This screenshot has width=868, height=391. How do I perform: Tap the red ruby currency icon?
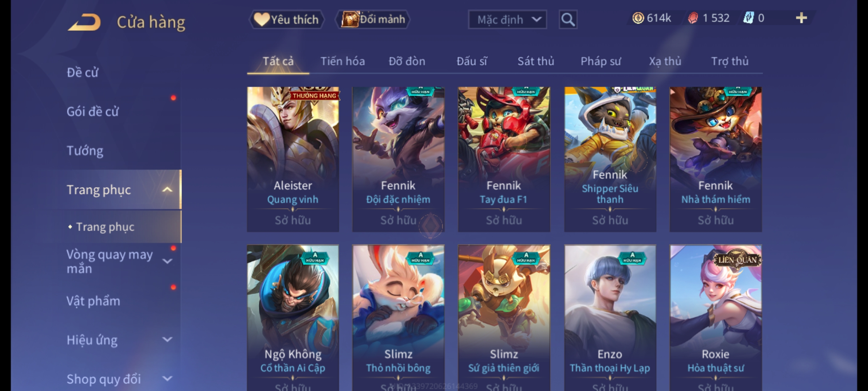click(693, 18)
